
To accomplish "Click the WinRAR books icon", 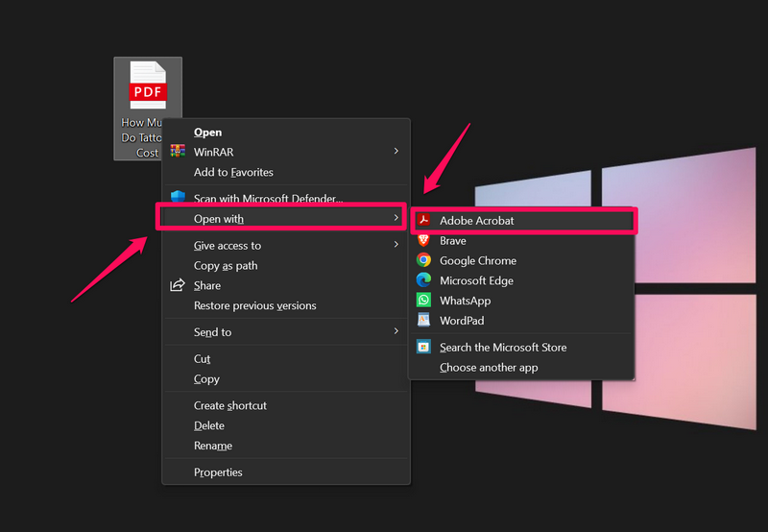I will 178,152.
